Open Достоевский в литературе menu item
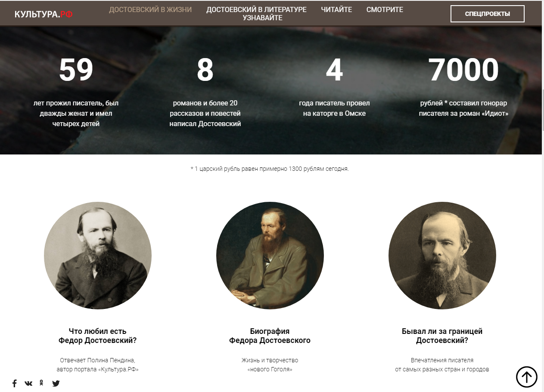 (x=256, y=9)
